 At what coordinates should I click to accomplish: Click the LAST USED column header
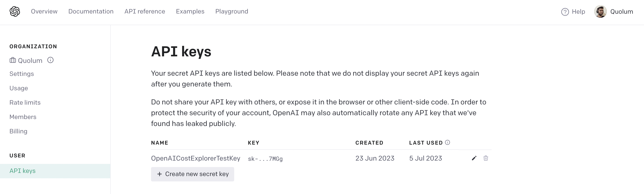point(426,143)
